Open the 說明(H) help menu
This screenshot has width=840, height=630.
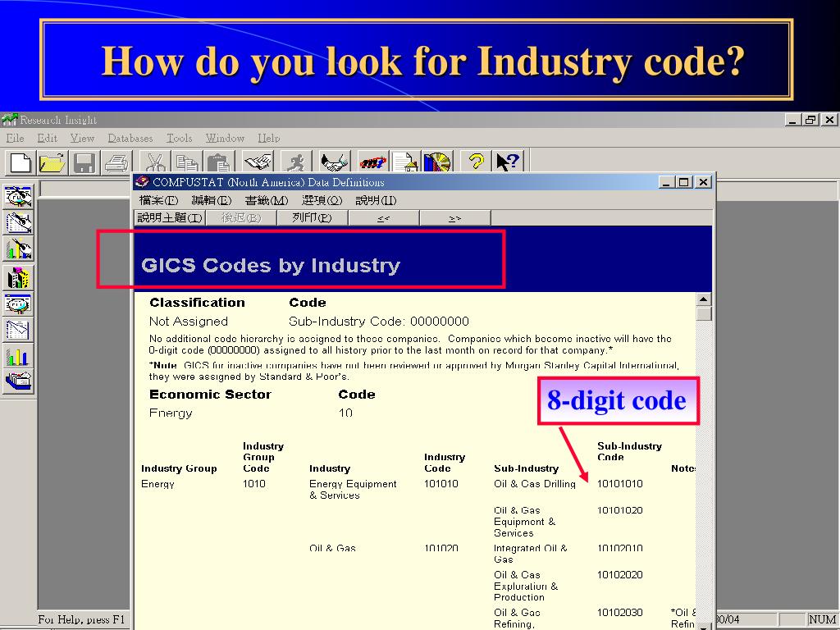(376, 200)
